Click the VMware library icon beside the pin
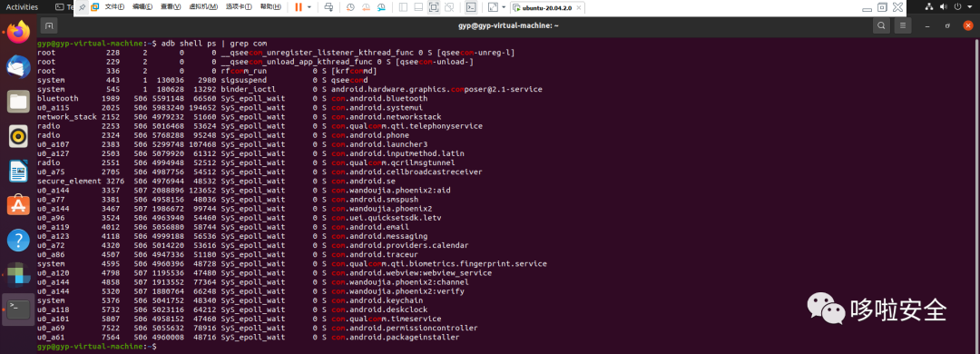Viewport: 980px width, 354px height. [95, 7]
